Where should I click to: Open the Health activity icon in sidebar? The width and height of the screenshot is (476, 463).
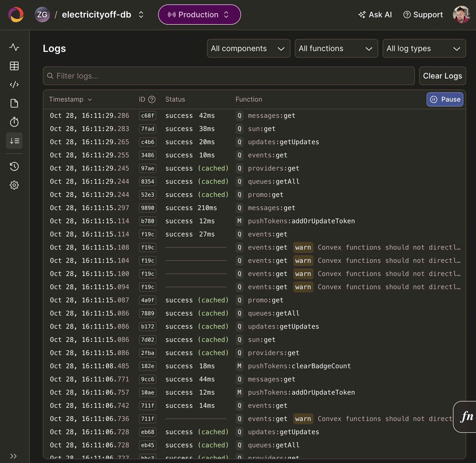tap(14, 47)
